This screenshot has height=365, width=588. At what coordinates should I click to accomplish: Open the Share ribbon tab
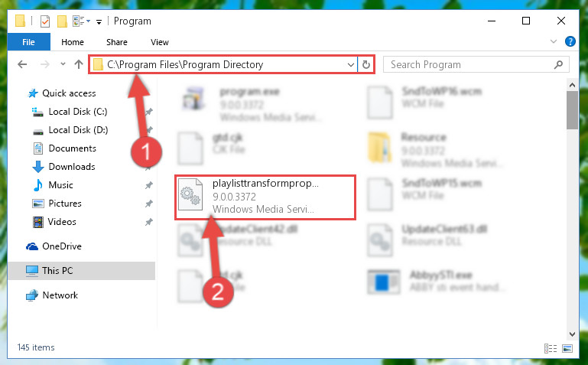[117, 42]
